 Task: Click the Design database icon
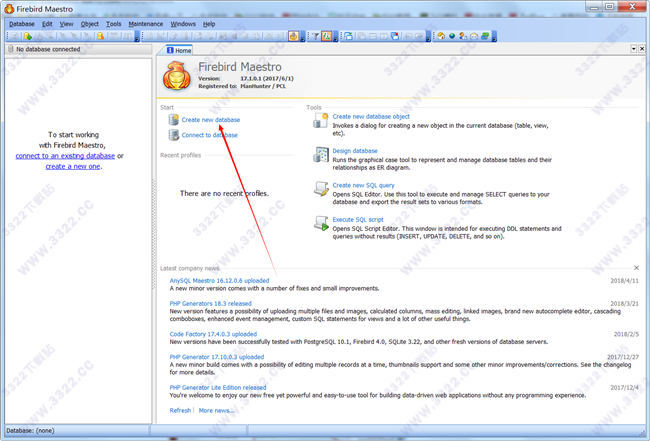(x=320, y=155)
